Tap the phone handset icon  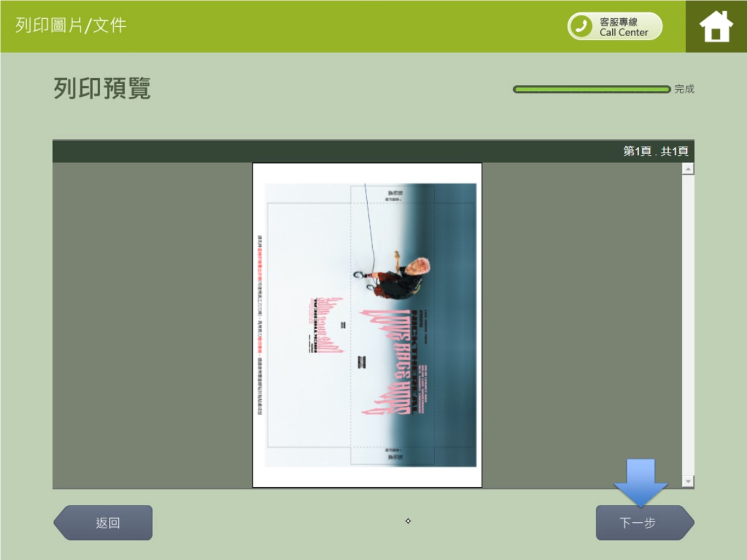click(x=581, y=26)
